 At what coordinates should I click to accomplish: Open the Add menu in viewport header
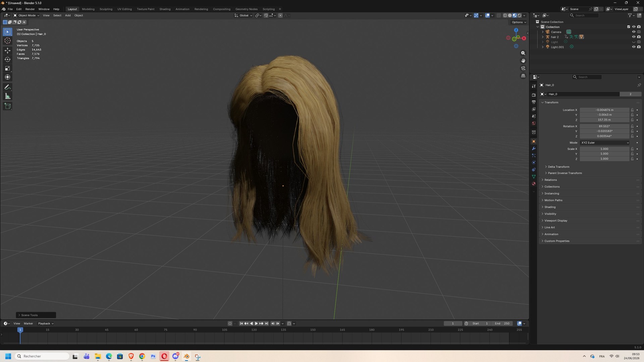point(68,15)
